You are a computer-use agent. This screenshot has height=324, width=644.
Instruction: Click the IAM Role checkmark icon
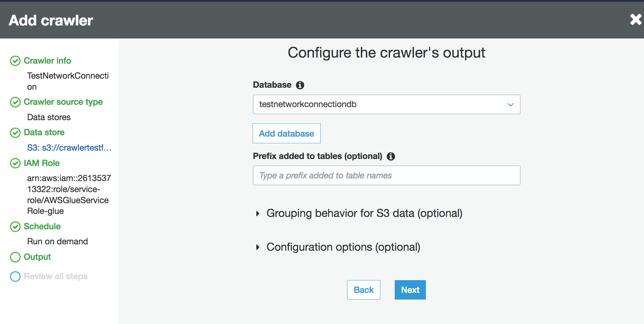15,163
